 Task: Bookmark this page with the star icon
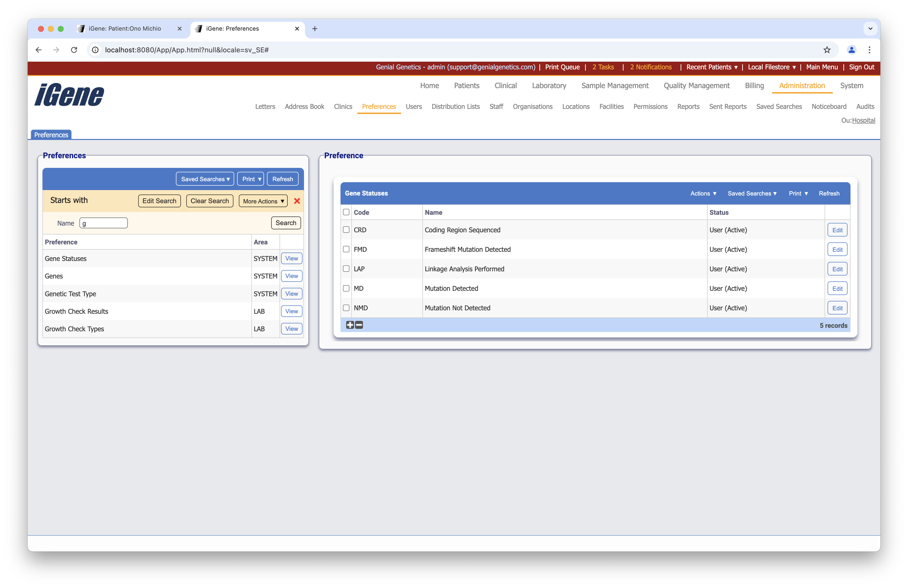827,50
